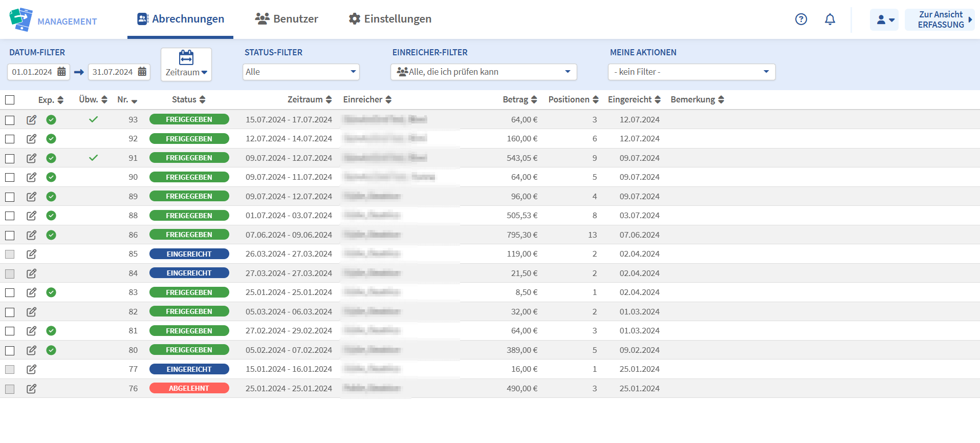Viewport: 980px width, 443px height.
Task: Click transfer checkmark for entry 91
Action: [x=93, y=158]
